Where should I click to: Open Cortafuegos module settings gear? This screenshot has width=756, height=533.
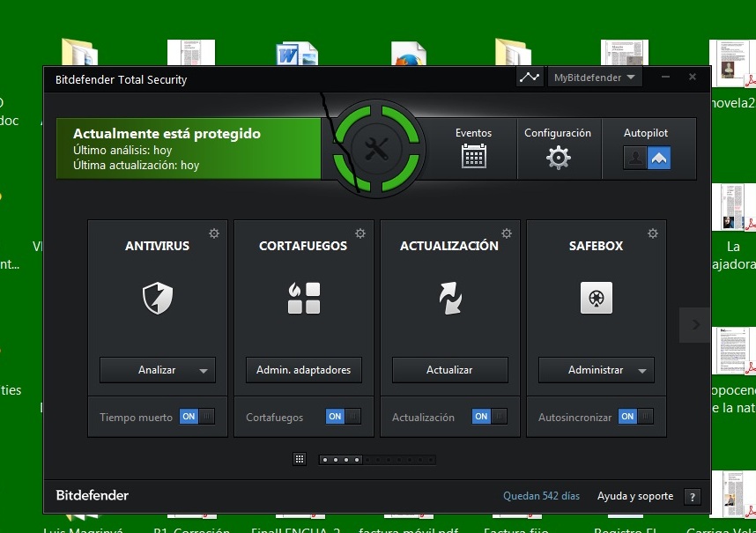click(360, 233)
